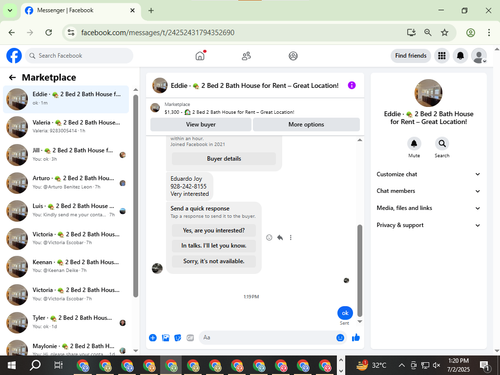
Task: Expand Privacy & support section
Action: tap(429, 225)
